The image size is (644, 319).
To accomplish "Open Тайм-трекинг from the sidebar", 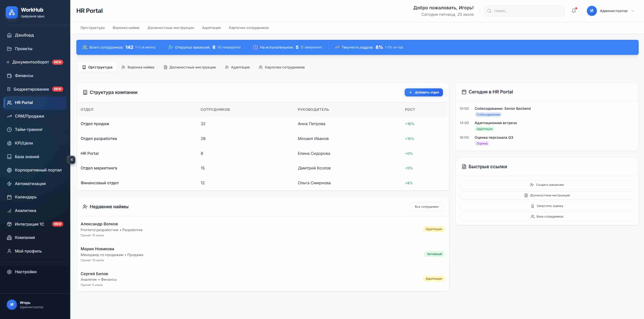I will pyautogui.click(x=29, y=129).
